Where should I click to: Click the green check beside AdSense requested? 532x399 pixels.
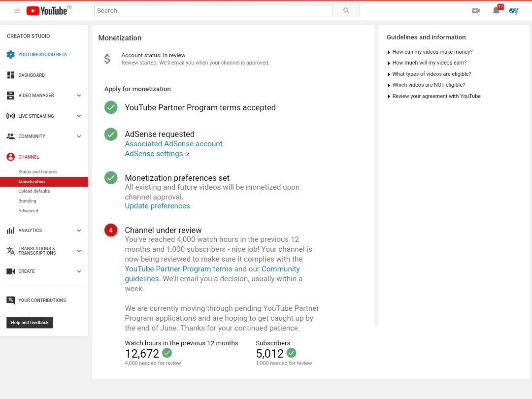(111, 134)
